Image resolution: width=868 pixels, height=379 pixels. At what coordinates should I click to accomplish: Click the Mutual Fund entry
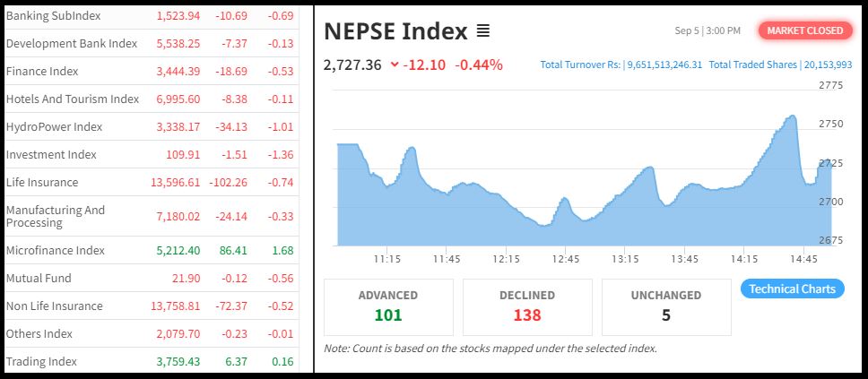point(39,278)
